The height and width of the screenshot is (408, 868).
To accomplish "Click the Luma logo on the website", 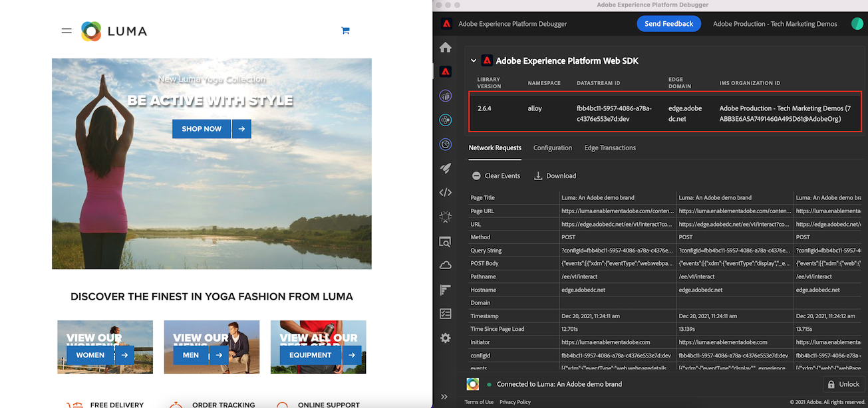I will pos(114,31).
